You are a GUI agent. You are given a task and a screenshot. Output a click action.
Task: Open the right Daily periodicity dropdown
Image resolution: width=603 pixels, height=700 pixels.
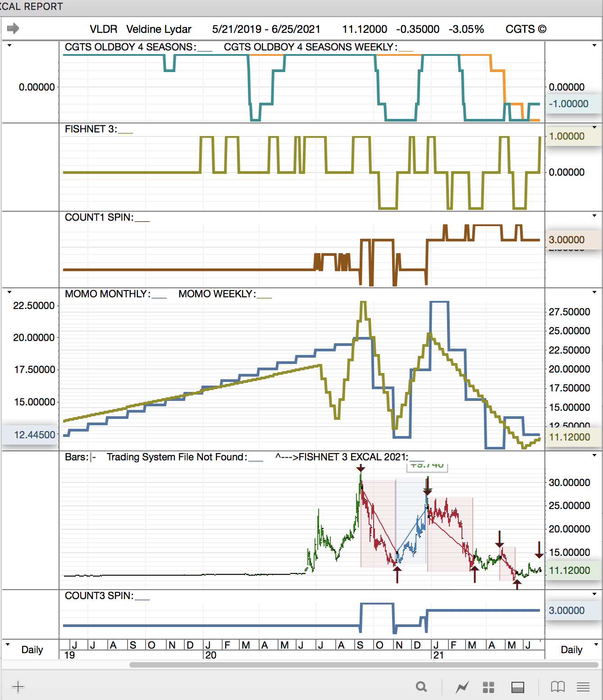pyautogui.click(x=596, y=645)
